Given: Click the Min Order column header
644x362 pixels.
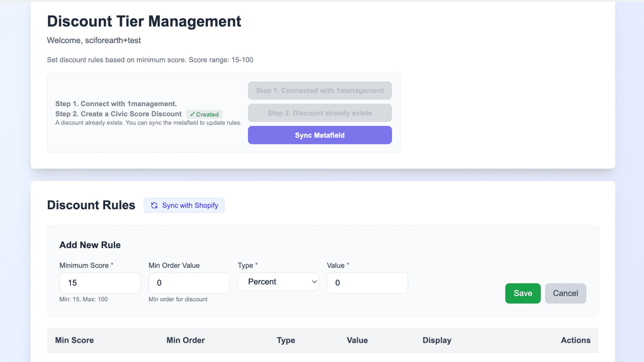Looking at the screenshot, I should coord(186,340).
